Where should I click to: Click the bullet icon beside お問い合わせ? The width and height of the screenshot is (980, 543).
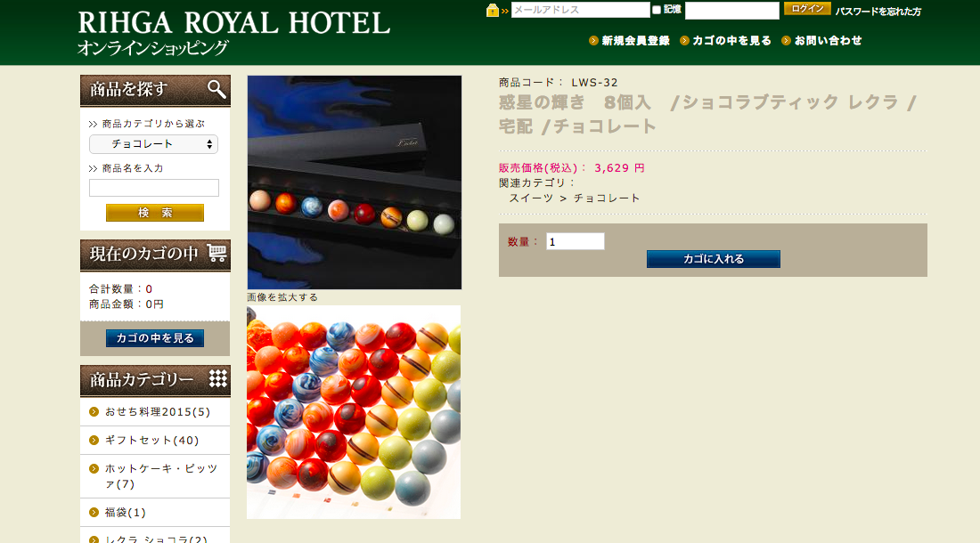coord(787,41)
